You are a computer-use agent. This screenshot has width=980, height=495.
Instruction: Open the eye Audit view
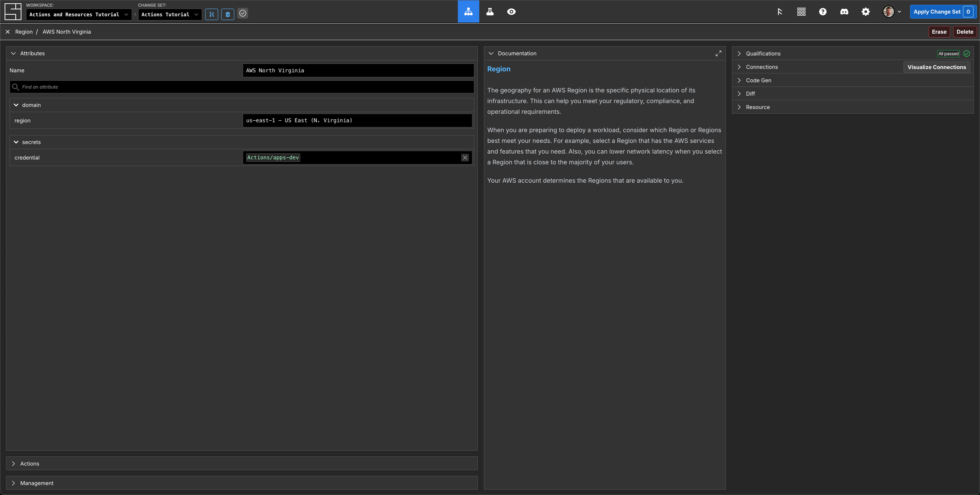point(511,11)
